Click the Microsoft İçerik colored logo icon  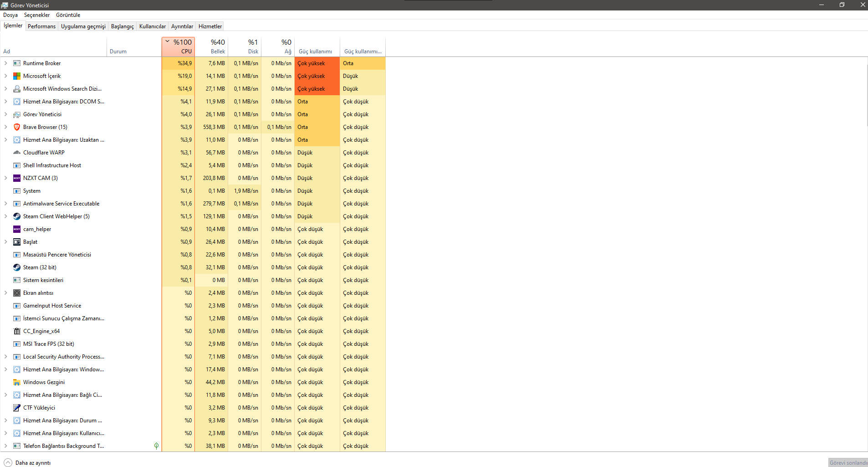(17, 76)
